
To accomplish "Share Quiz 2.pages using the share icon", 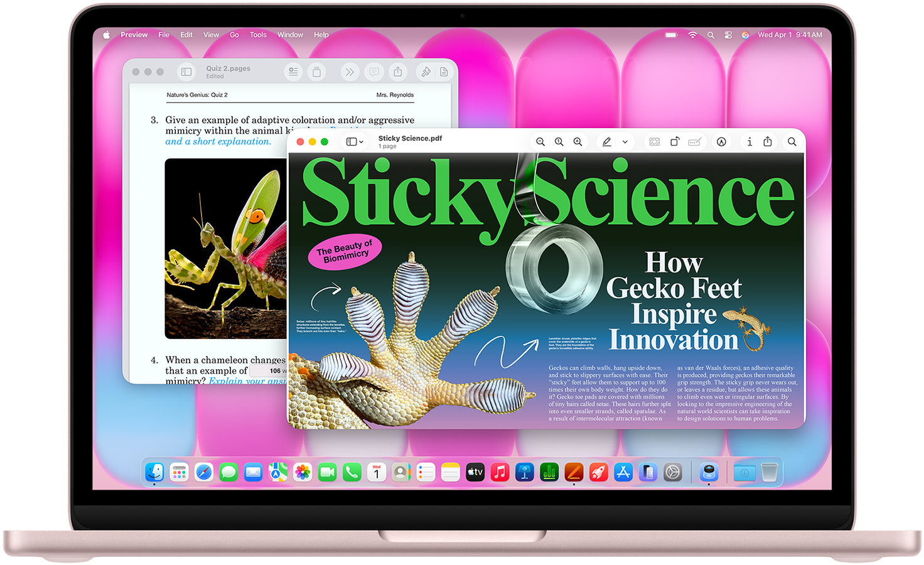I will coord(398,72).
